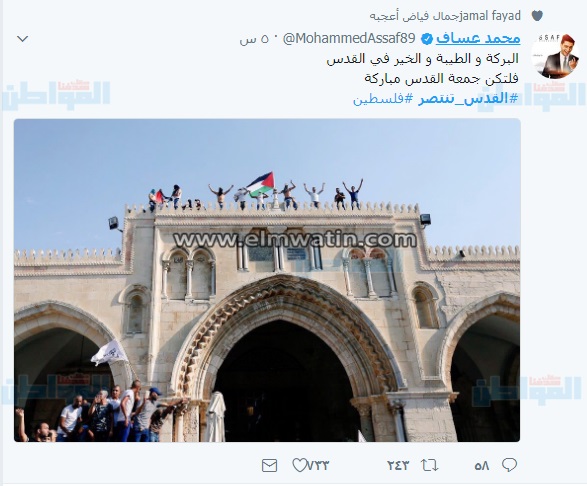Viewport: 587px width, 486px height.
Task: Click the Palestinian flag in the photo
Action: (x=260, y=184)
